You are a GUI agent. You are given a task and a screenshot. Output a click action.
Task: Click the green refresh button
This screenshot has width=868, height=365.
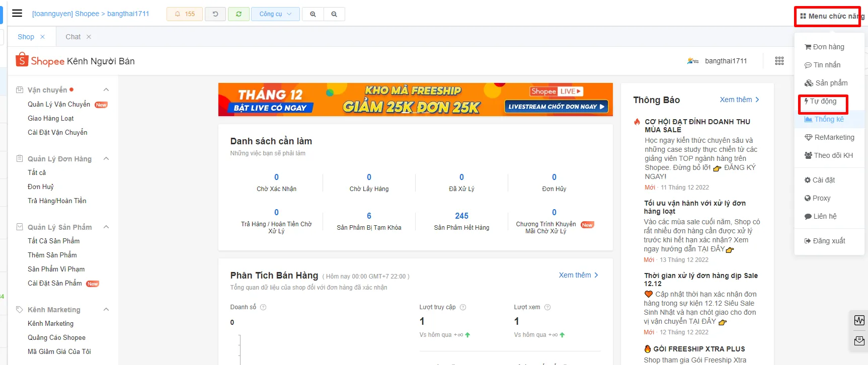click(239, 14)
